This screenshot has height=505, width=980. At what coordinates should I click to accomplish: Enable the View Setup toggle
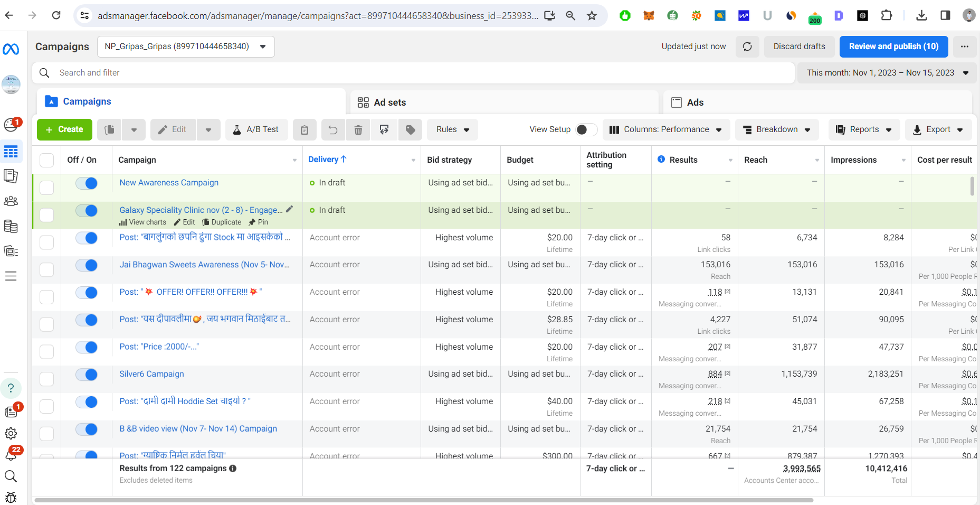click(585, 129)
